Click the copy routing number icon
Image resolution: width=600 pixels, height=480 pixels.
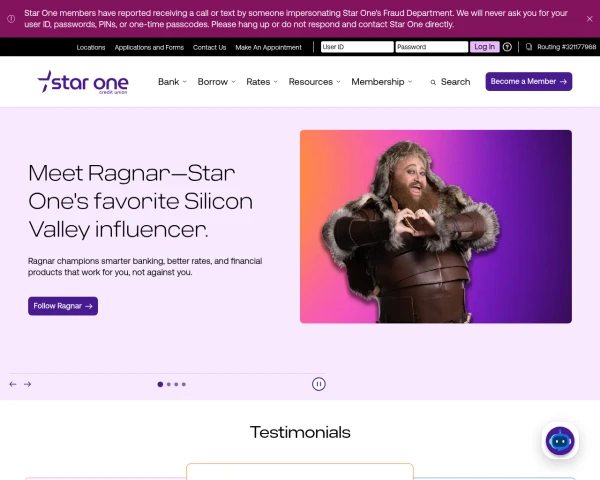pos(529,47)
